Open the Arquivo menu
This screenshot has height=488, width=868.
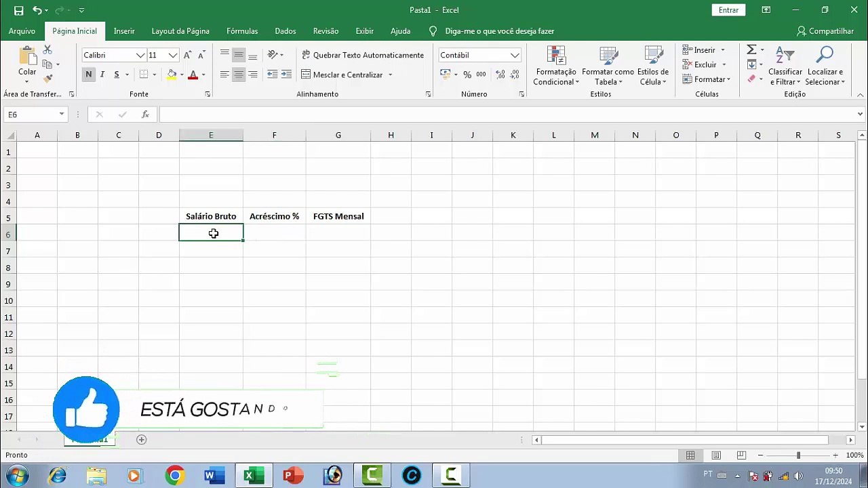(22, 31)
